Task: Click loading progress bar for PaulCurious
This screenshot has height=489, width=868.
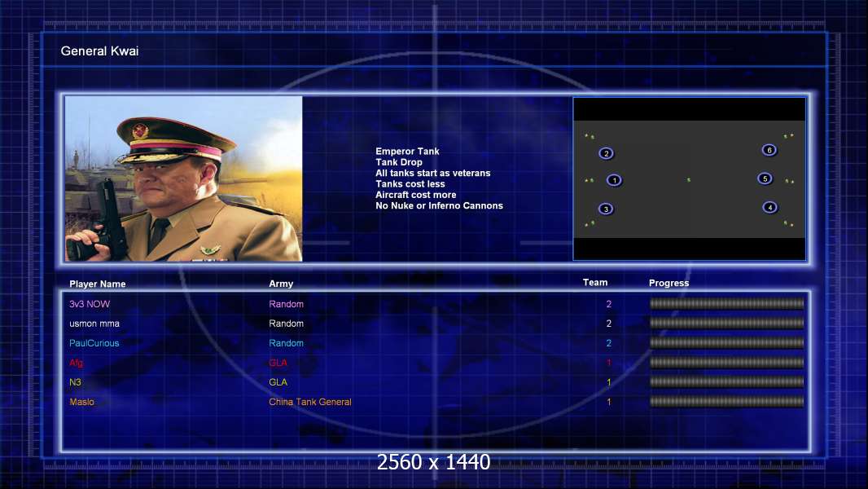Action: pyautogui.click(x=727, y=343)
